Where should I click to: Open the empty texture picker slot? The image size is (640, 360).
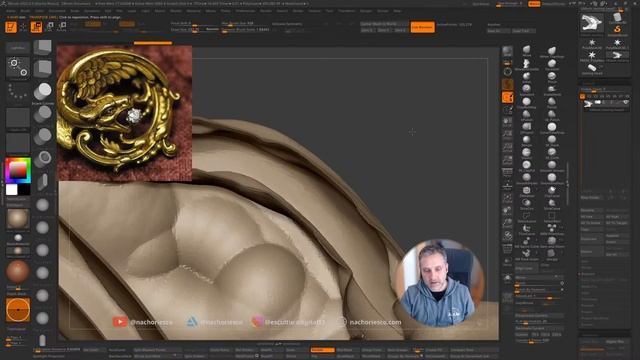(x=18, y=143)
